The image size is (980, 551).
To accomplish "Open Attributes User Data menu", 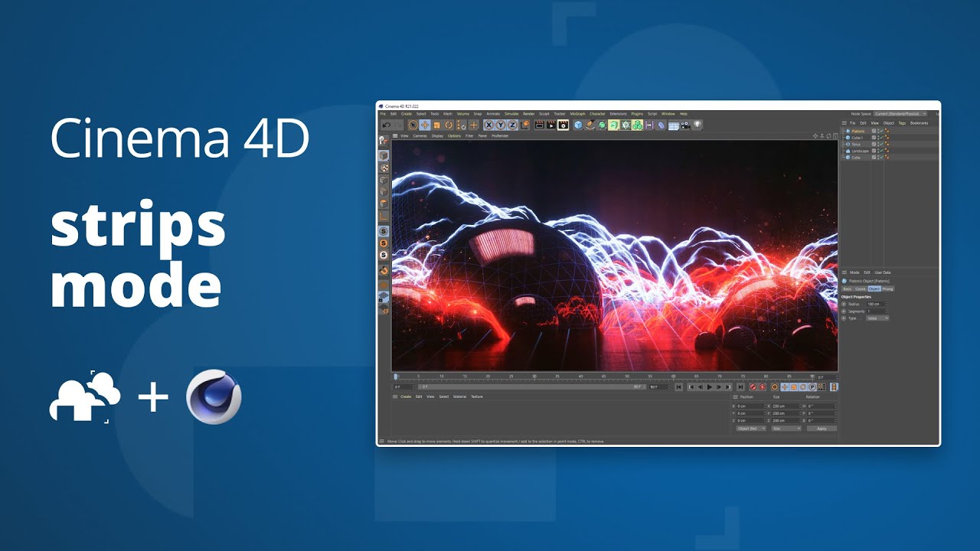I will pos(883,272).
